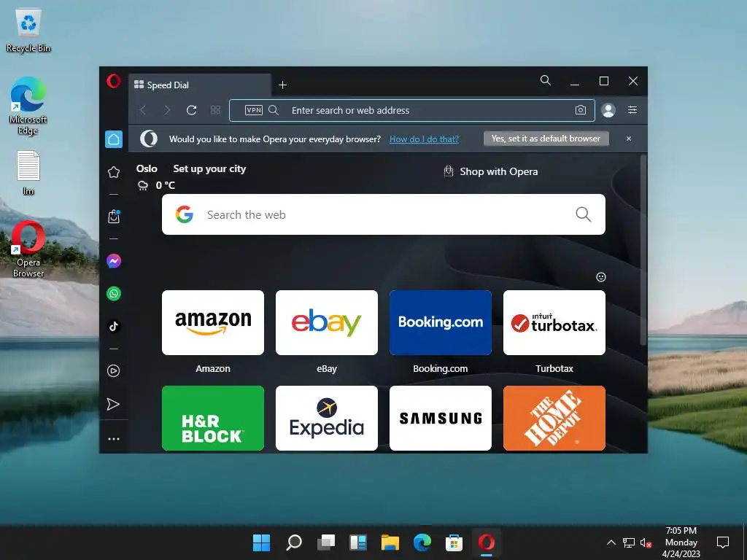Open the notification center icon

pos(723,542)
